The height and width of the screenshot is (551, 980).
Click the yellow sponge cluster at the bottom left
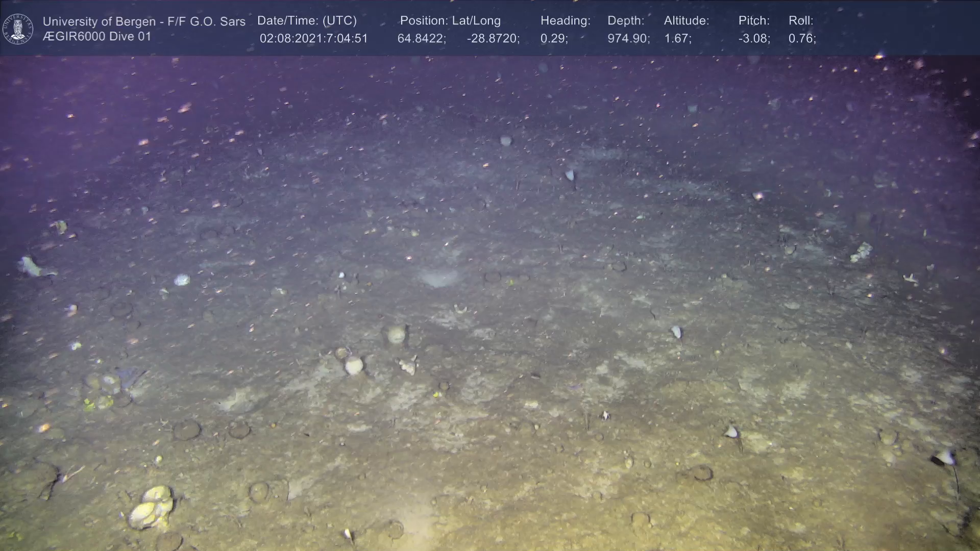(152, 507)
